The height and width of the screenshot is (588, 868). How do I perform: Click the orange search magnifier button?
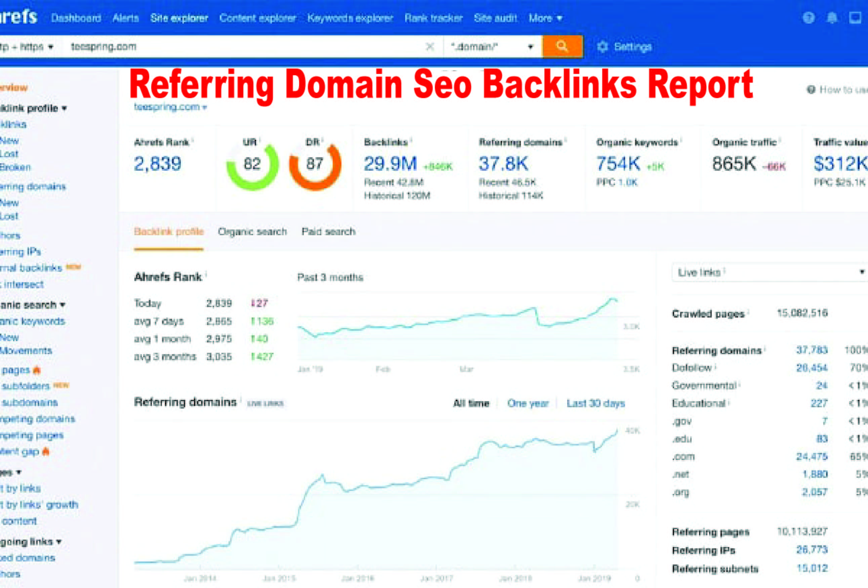[x=562, y=47]
